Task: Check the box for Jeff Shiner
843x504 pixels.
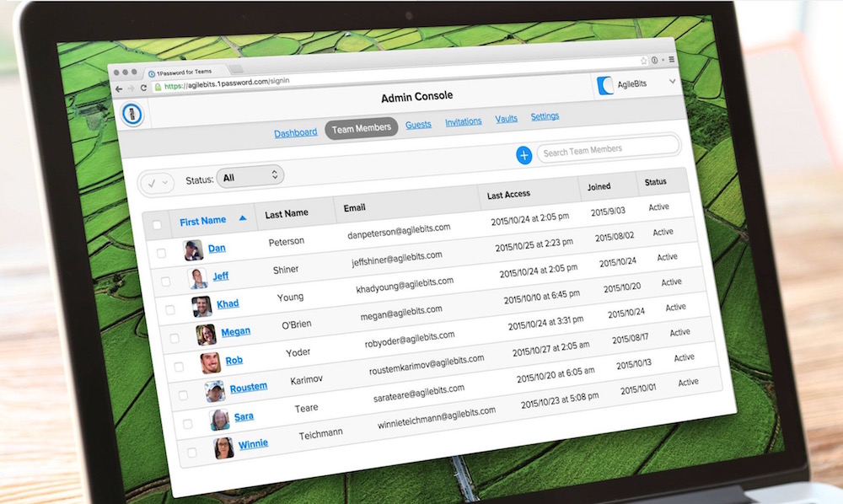Action: click(165, 281)
